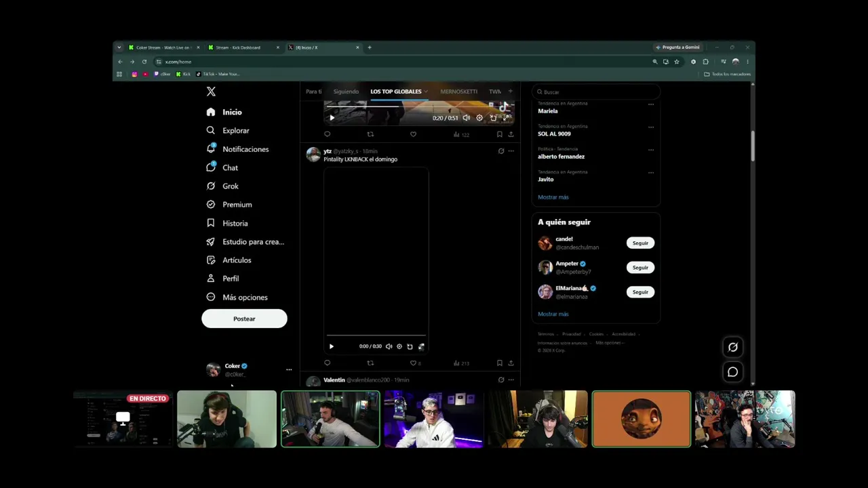Open Notificaciones in the sidebar
868x488 pixels.
click(238, 149)
